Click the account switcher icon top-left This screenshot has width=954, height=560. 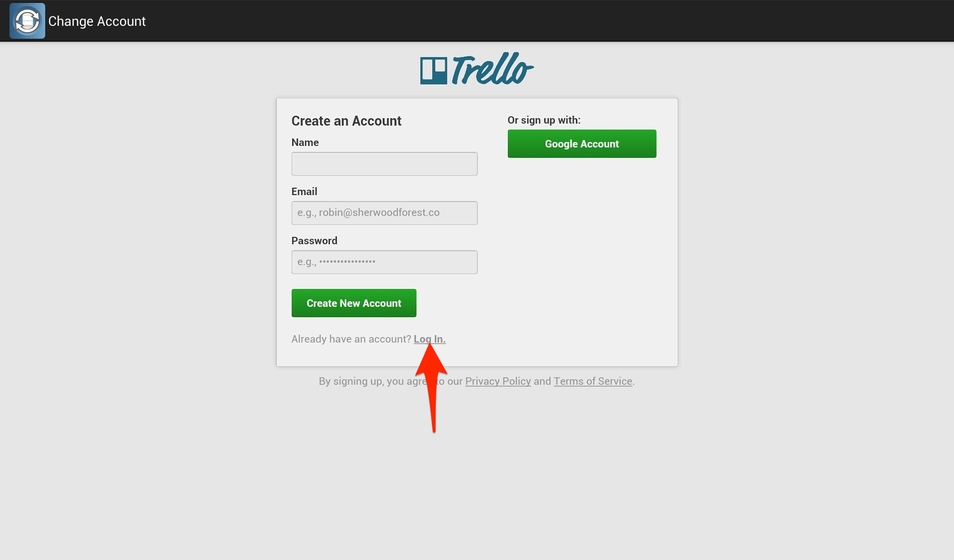28,21
